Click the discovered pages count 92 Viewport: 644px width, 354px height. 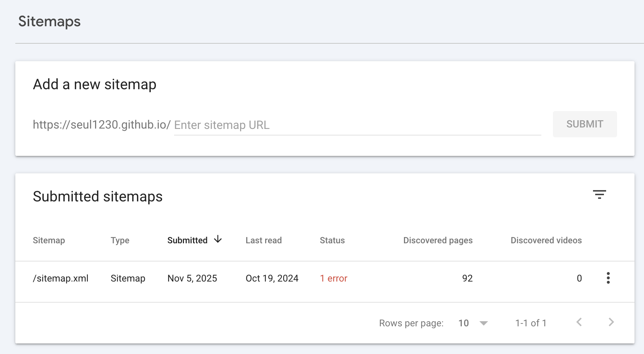467,279
